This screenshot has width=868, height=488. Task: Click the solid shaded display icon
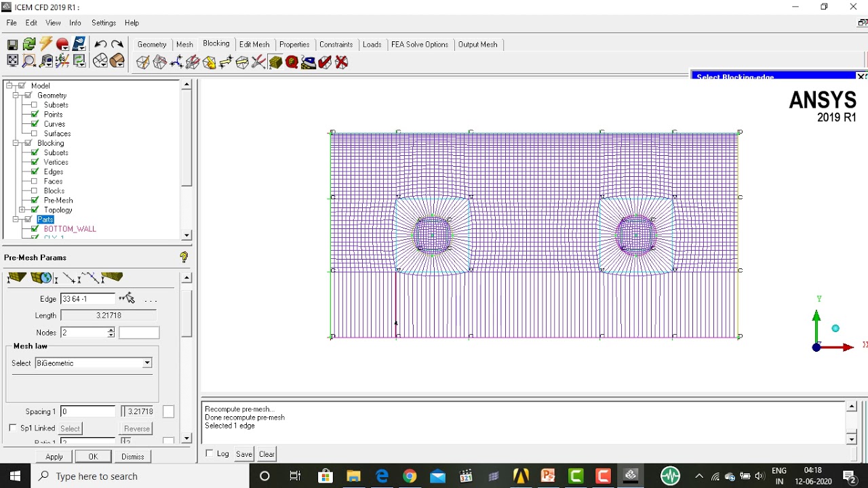(116, 61)
